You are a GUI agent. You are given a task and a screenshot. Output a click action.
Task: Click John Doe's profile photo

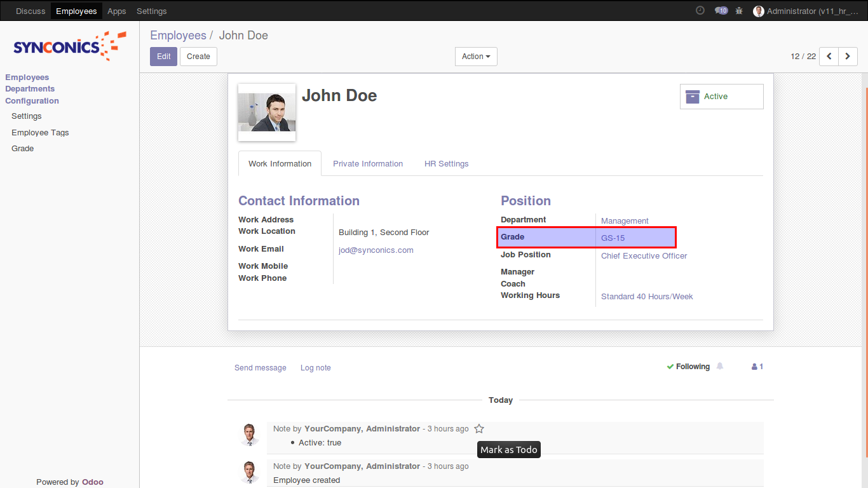[x=267, y=112]
